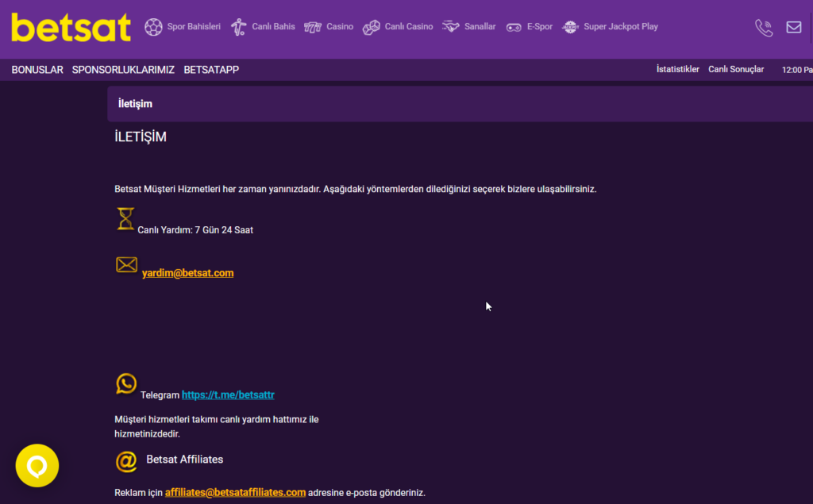The image size is (813, 504).
Task: Go to Casino page
Action: coord(340,26)
